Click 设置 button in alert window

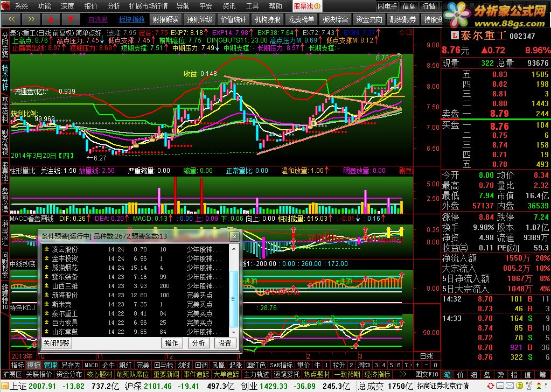coord(225,343)
